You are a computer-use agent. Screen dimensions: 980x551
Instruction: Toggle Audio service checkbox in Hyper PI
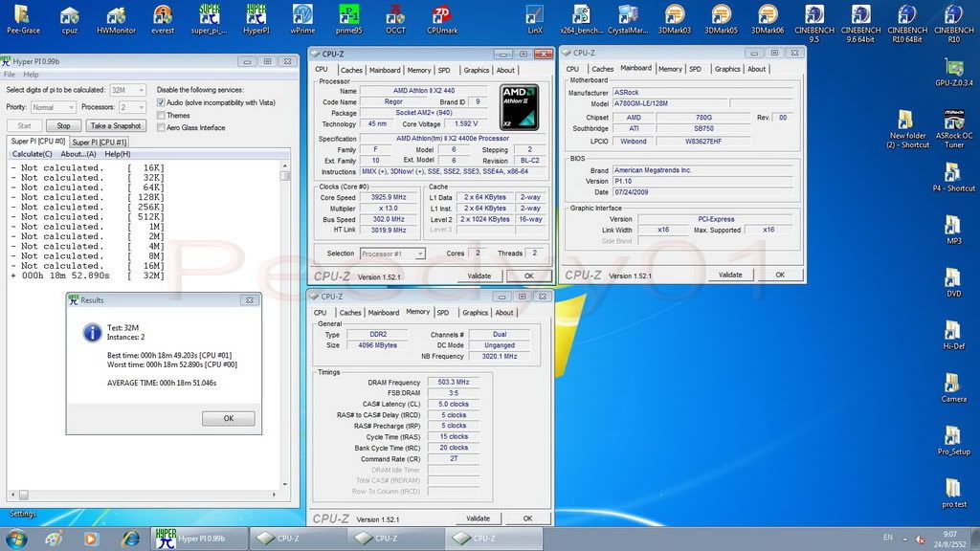pyautogui.click(x=161, y=102)
